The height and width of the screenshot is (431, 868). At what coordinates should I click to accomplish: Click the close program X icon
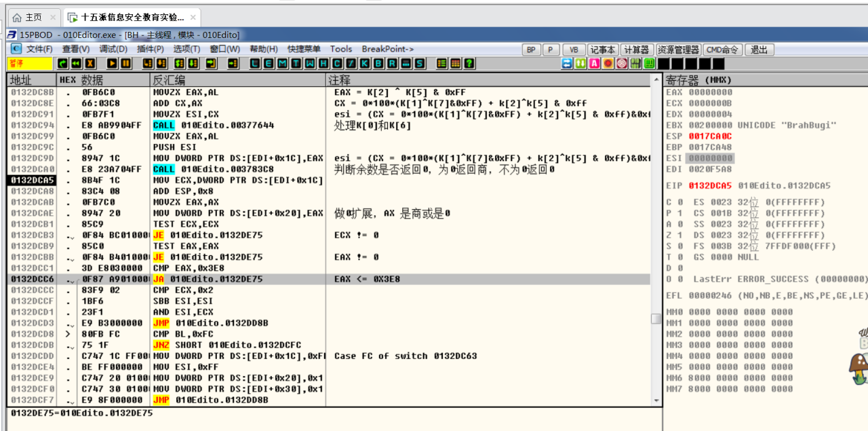(90, 63)
